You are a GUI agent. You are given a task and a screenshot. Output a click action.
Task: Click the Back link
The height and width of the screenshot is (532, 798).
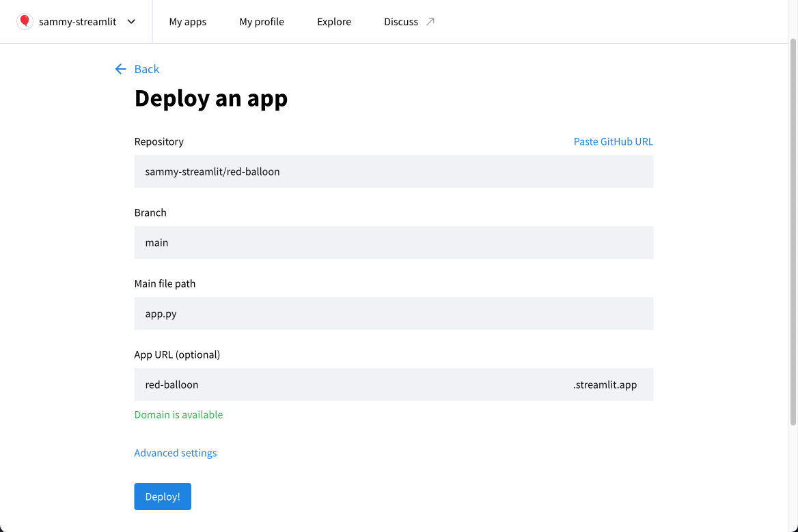click(147, 69)
